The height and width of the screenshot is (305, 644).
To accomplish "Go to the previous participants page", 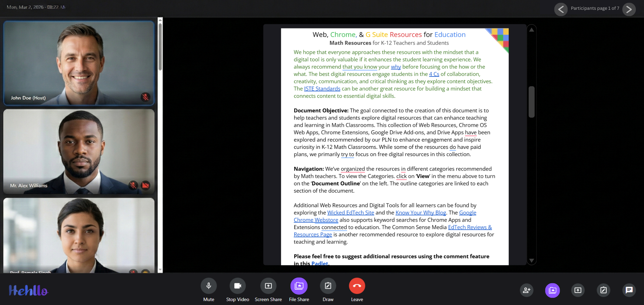I will (x=561, y=9).
